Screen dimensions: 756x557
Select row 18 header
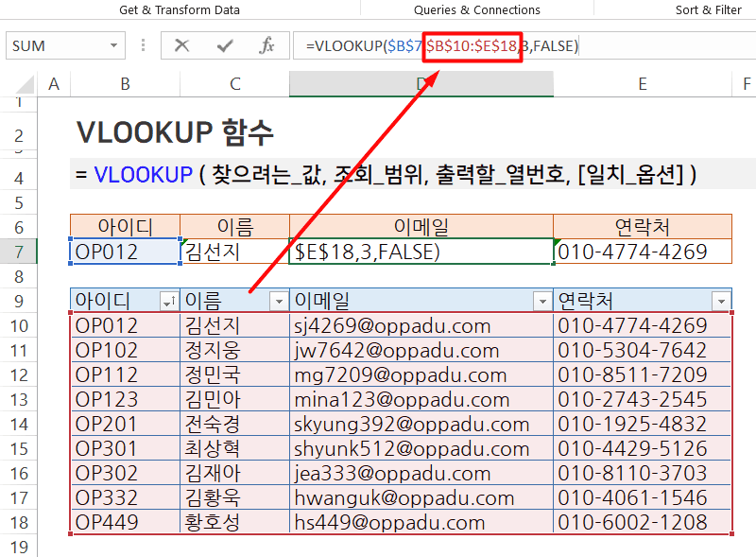pos(19,522)
